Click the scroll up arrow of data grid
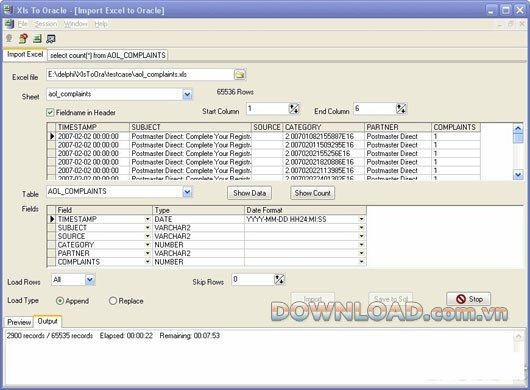This screenshot has height=390, width=530. [x=518, y=128]
